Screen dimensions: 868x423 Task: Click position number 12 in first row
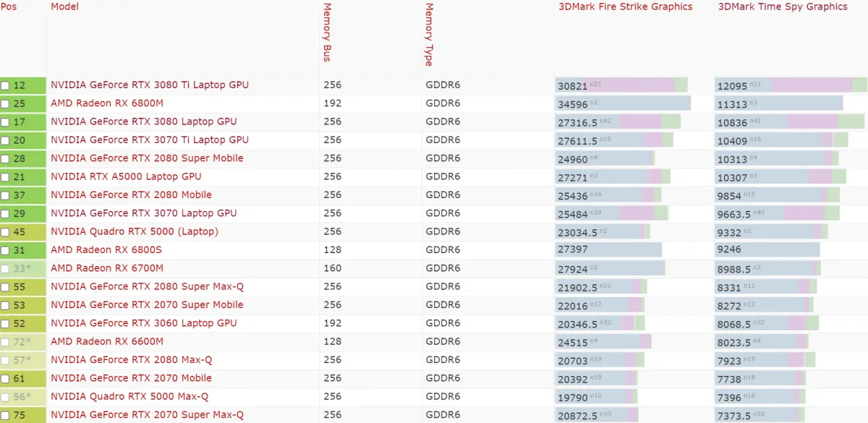pos(20,85)
